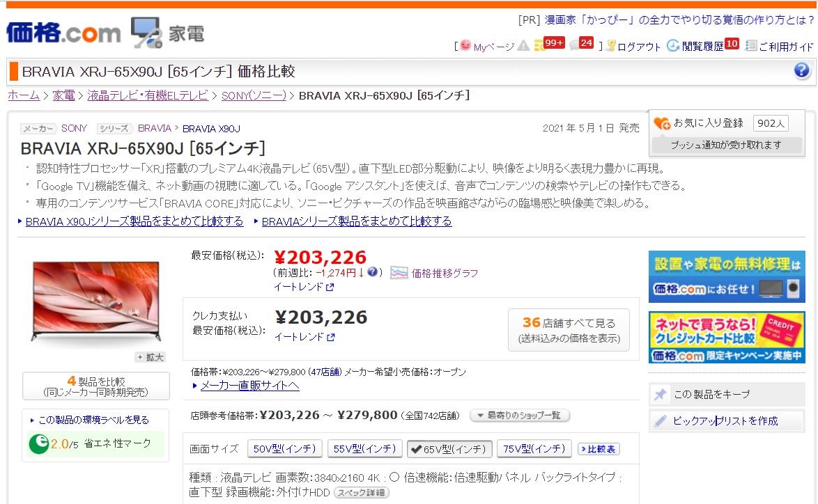Click the ログアウト key icon
818x504 pixels.
[612, 47]
